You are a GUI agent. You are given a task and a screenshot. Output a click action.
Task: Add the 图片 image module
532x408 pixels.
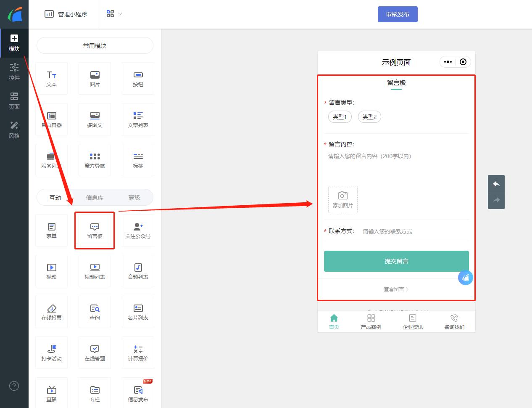(x=95, y=78)
